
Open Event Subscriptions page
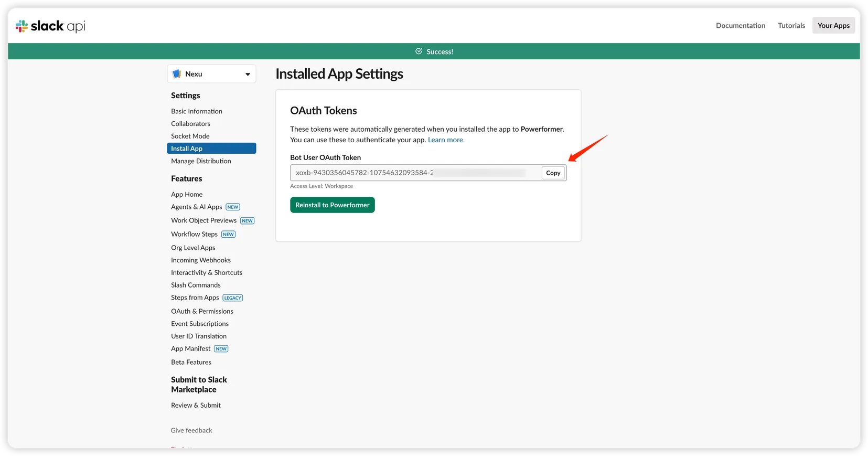click(200, 324)
